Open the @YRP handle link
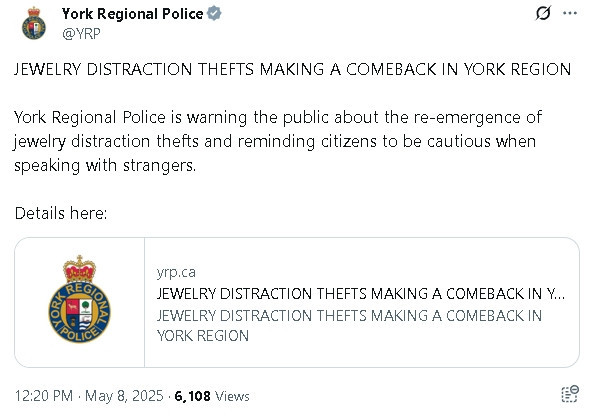Image resolution: width=593 pixels, height=419 pixels. coord(81,34)
